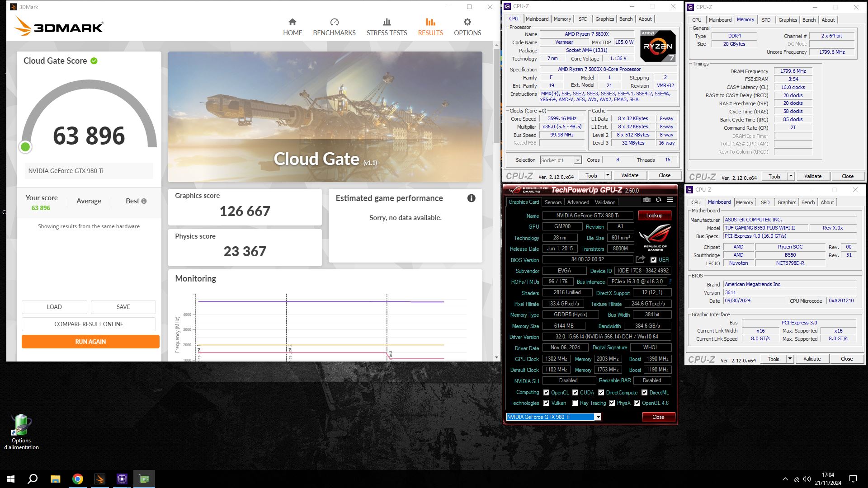Screen dimensions: 868x488
Task: Click the Ryzen 7 logo in CPU-Z
Action: (658, 46)
